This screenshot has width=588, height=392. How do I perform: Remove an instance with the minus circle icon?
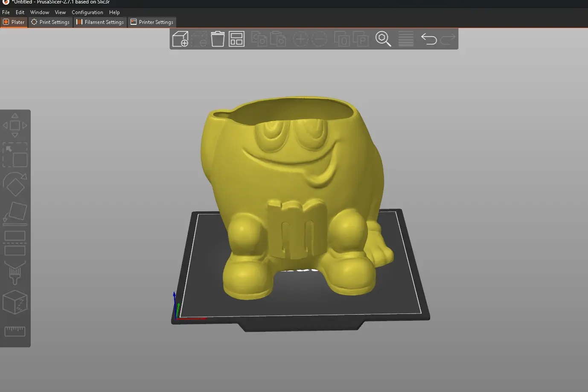(319, 39)
